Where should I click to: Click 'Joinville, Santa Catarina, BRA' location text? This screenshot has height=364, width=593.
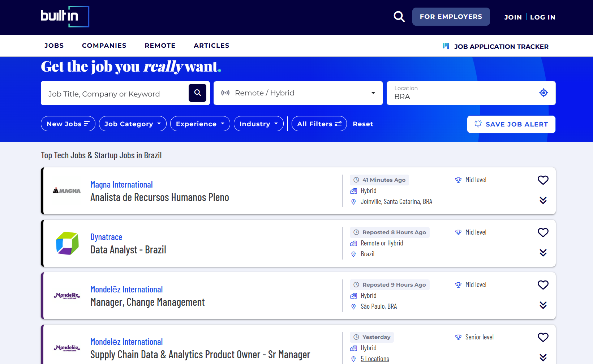[x=396, y=202]
